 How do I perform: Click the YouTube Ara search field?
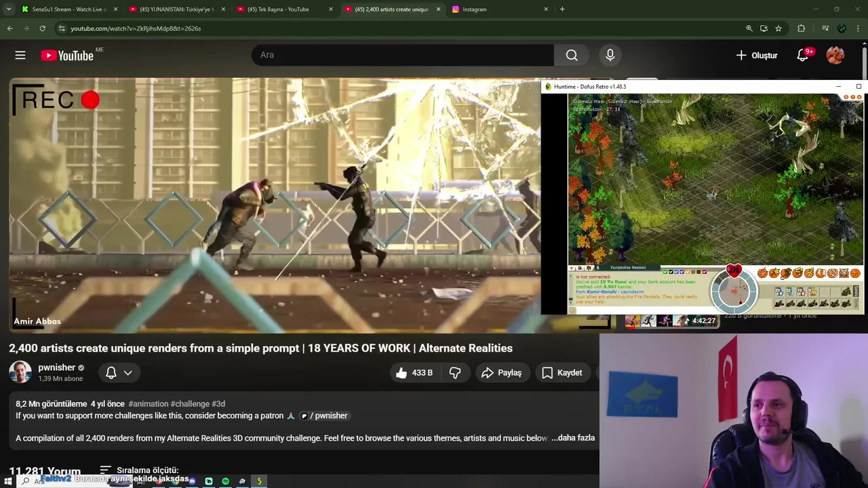tap(403, 55)
